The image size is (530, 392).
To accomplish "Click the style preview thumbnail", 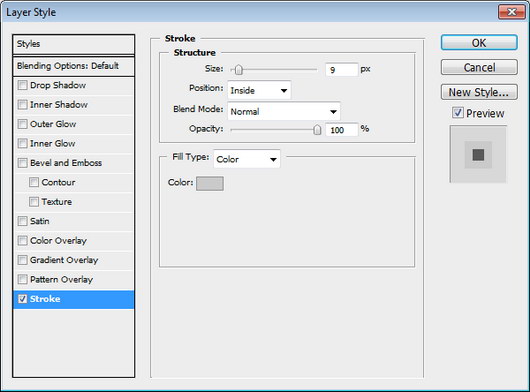I will [478, 154].
